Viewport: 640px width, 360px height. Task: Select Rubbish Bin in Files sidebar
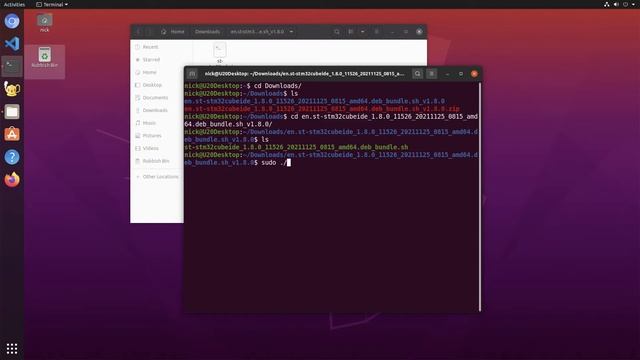[157, 161]
